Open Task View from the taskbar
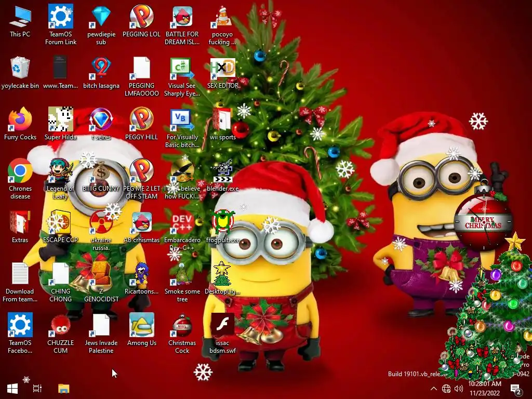The image size is (532, 399). 37,389
